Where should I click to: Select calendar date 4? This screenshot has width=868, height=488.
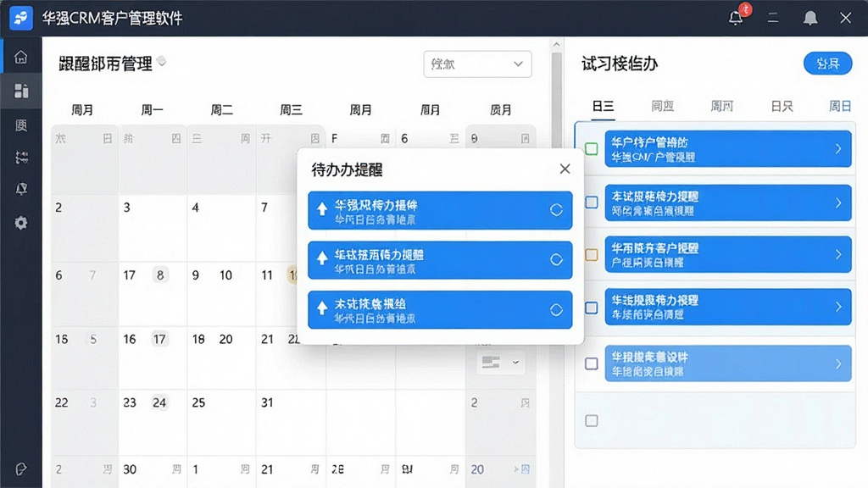click(196, 208)
